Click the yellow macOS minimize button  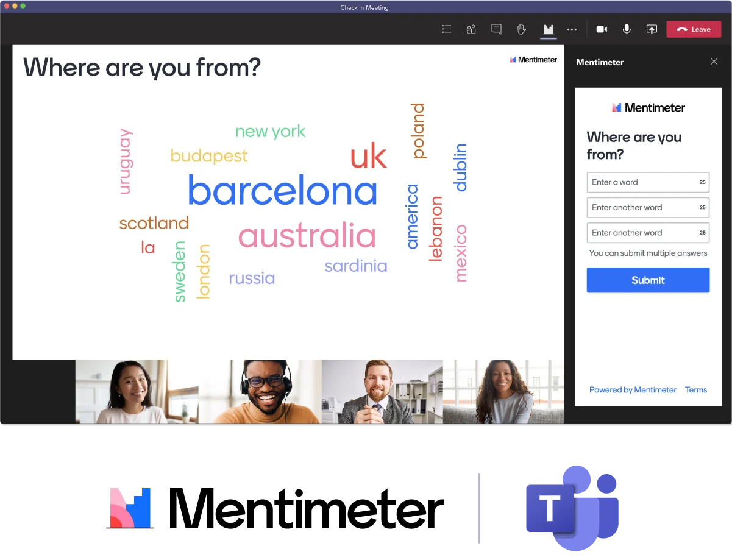tap(15, 5)
